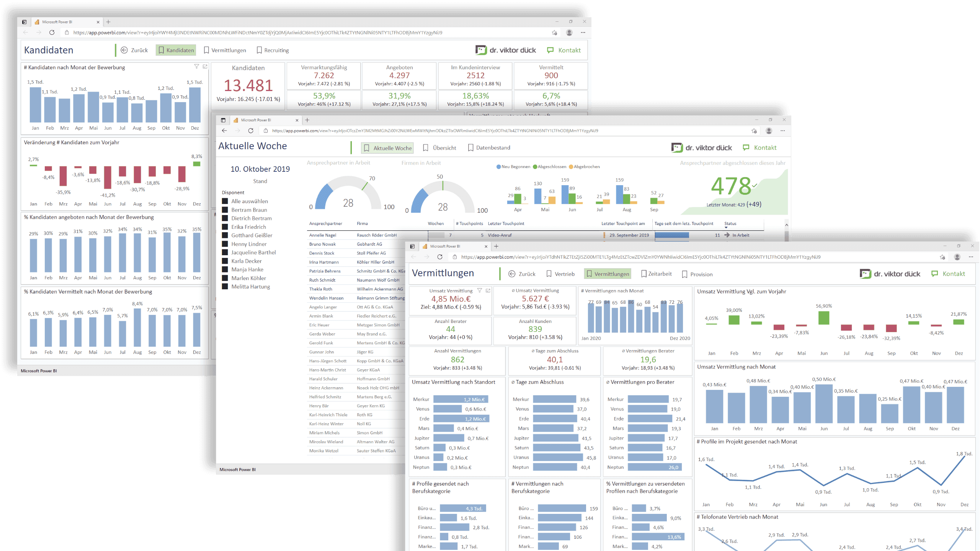This screenshot has width=980, height=551.
Task: Click favorites star in Vermittlungen address bar
Action: click(942, 257)
